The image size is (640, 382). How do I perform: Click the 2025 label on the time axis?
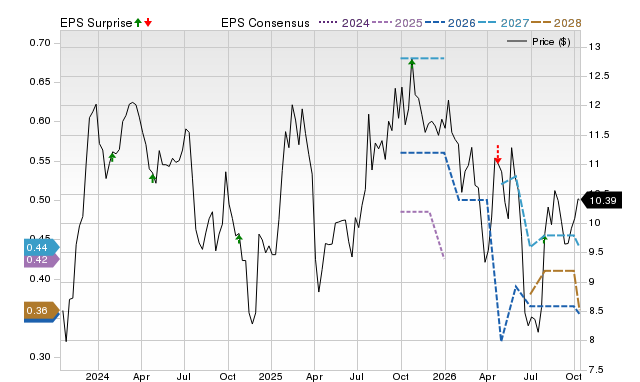[x=270, y=376]
